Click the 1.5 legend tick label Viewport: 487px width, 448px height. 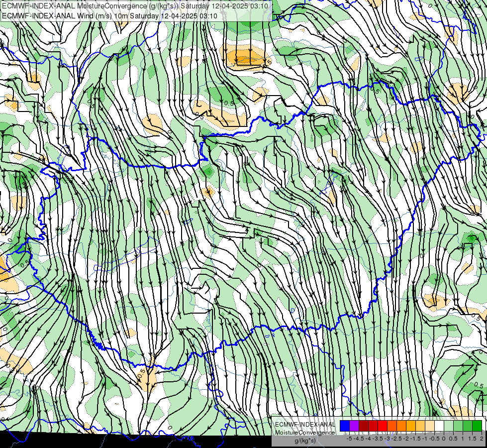point(472,439)
